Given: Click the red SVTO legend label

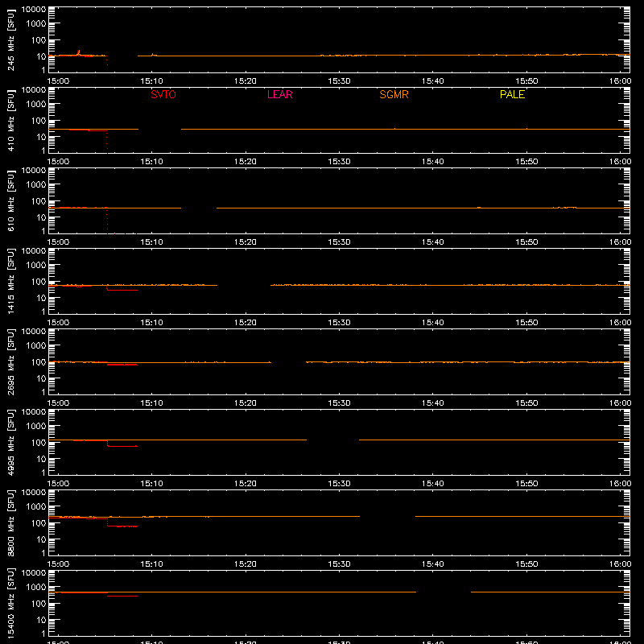Looking at the screenshot, I should [163, 94].
